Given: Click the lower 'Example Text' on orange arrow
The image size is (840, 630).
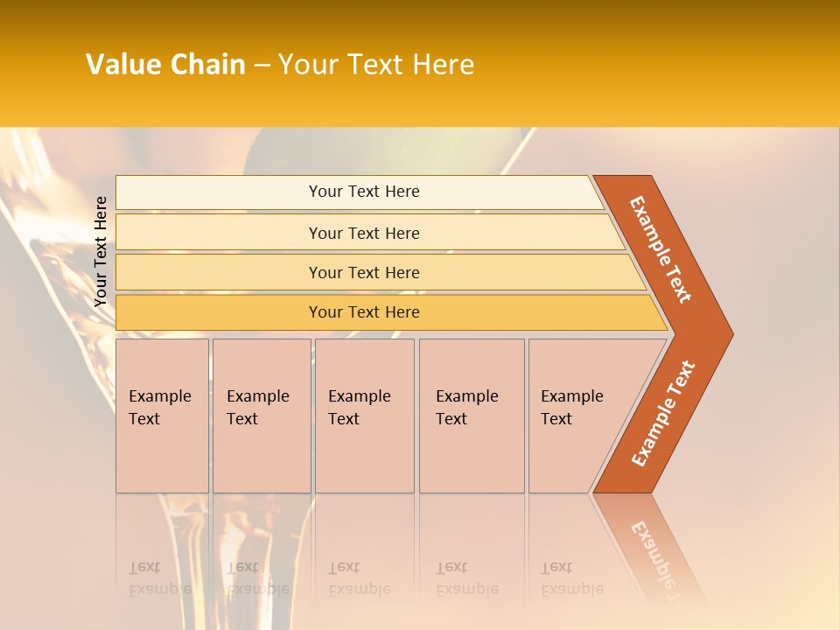Looking at the screenshot, I should [x=663, y=414].
